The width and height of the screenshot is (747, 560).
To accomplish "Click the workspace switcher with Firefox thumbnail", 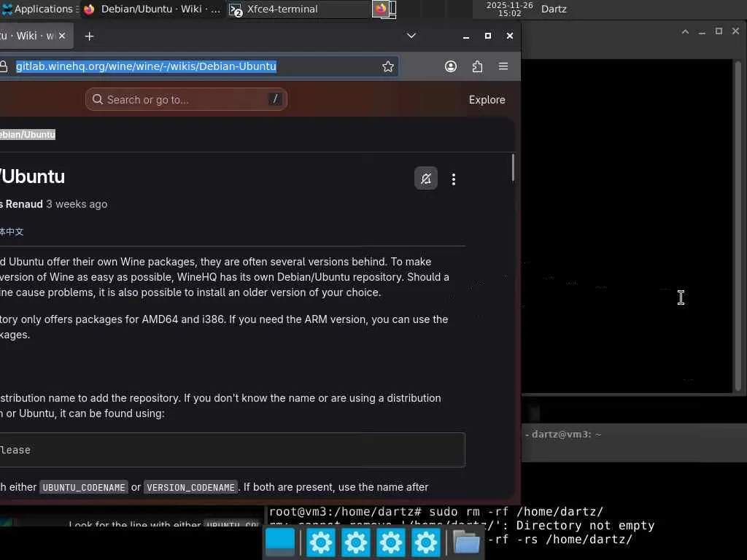I will 384,9.
